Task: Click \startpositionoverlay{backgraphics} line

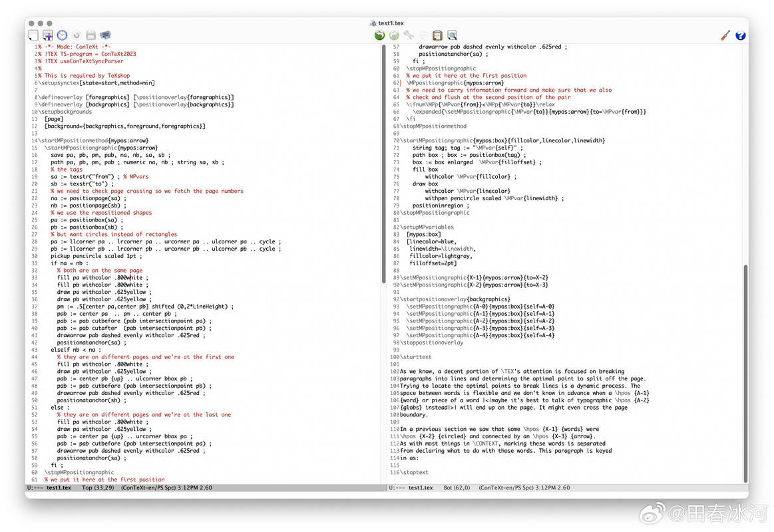Action: click(455, 299)
